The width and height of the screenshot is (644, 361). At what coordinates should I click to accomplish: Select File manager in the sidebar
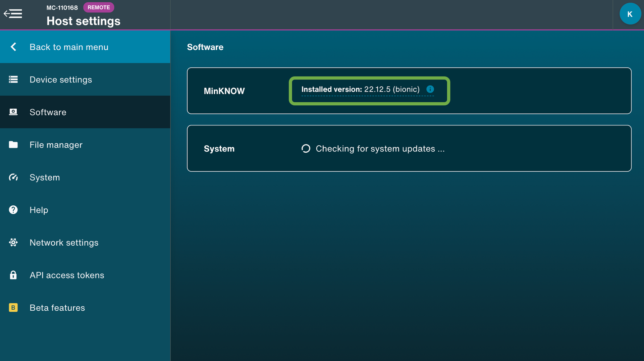[56, 145]
